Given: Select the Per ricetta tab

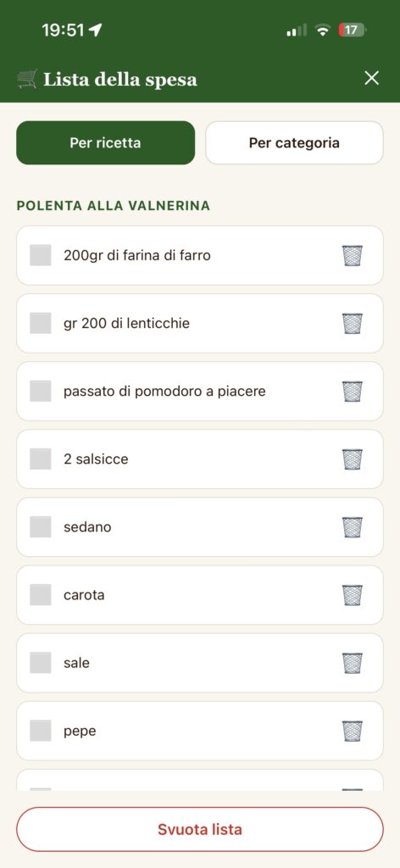Looking at the screenshot, I should pyautogui.click(x=106, y=142).
